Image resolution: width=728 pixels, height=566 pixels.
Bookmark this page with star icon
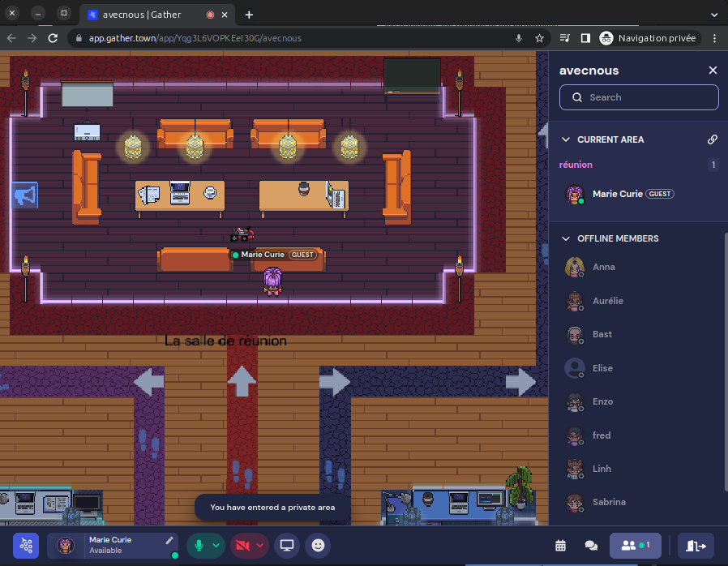click(x=539, y=38)
